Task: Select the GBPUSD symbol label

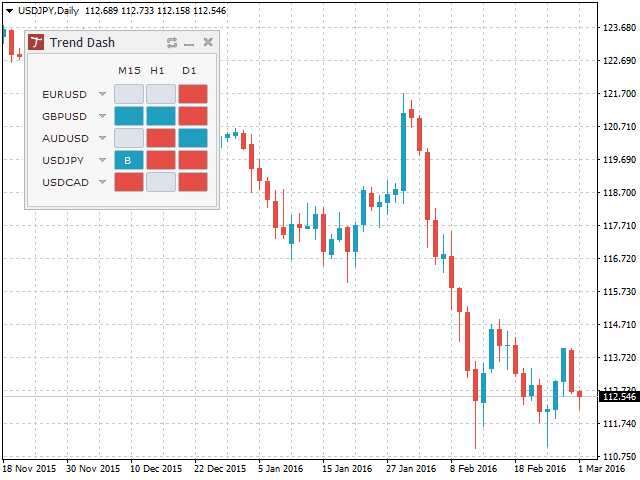Action: click(x=64, y=116)
